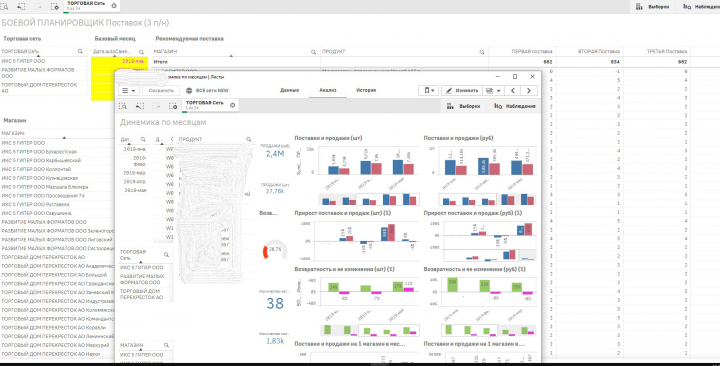This screenshot has width=720, height=366.
Task: Search the Дата autoCalendar filter in background sheet
Action: (x=141, y=52)
